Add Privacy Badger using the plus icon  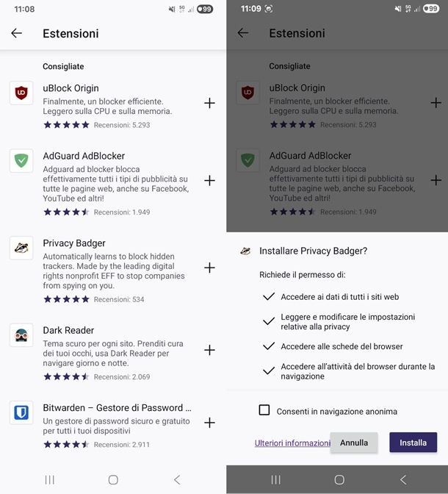point(209,268)
